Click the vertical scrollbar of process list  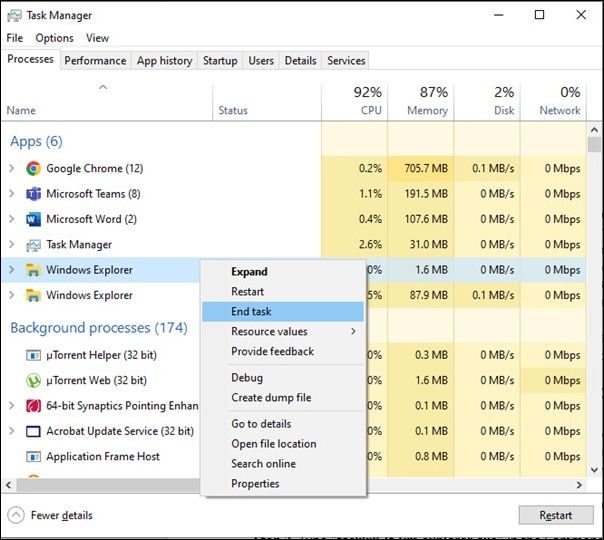pos(595,300)
